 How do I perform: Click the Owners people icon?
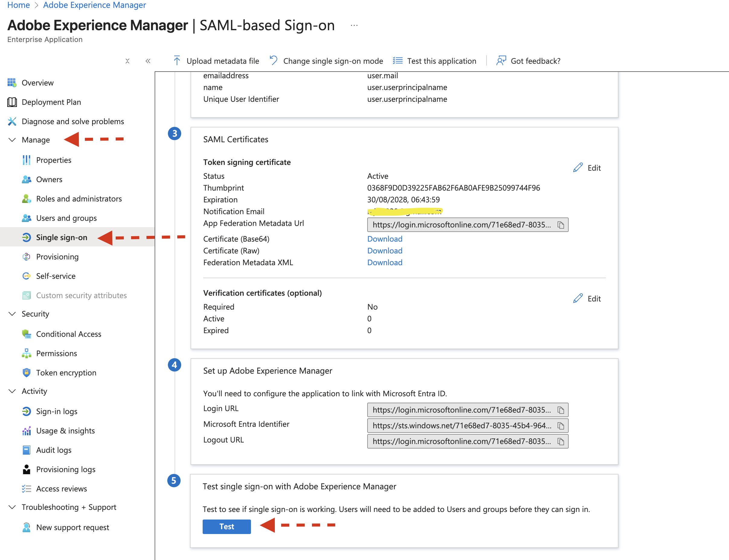[26, 179]
